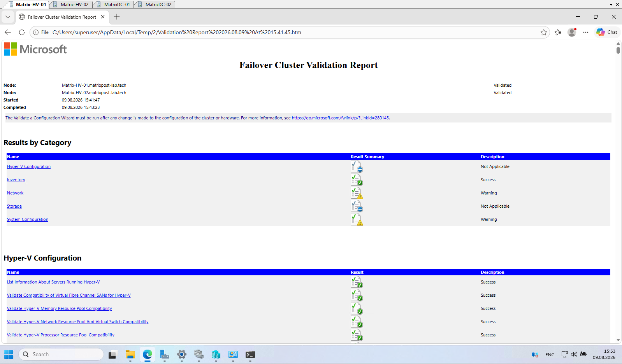
Task: Open Task View on taskbar
Action: tap(112, 354)
